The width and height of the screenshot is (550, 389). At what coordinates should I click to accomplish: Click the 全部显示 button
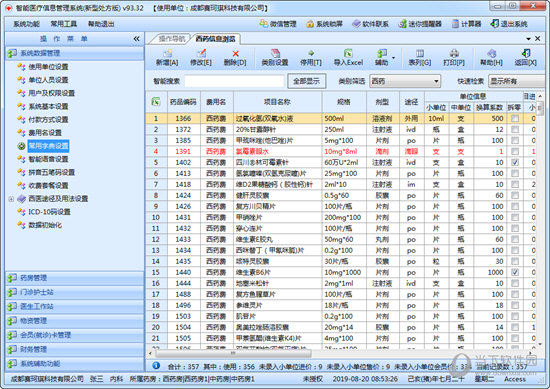pos(307,81)
